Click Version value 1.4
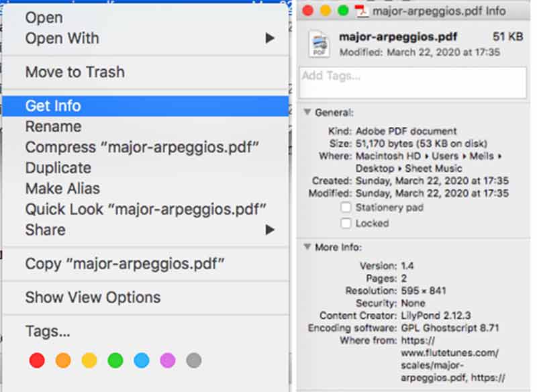The image size is (537, 392). click(407, 265)
